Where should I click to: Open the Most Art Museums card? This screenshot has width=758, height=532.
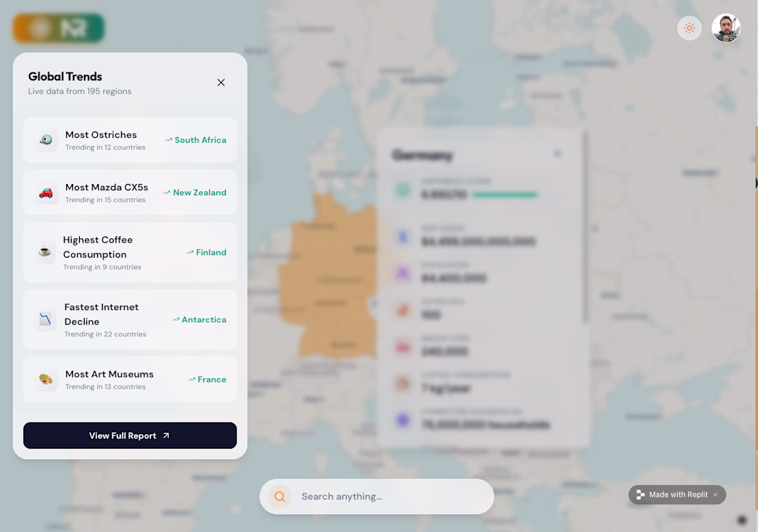point(130,380)
